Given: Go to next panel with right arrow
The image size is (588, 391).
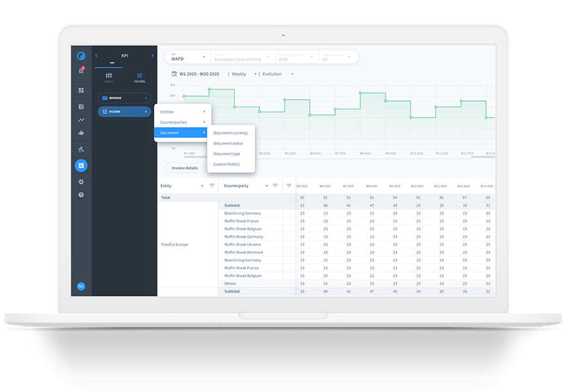Looking at the screenshot, I should [152, 55].
